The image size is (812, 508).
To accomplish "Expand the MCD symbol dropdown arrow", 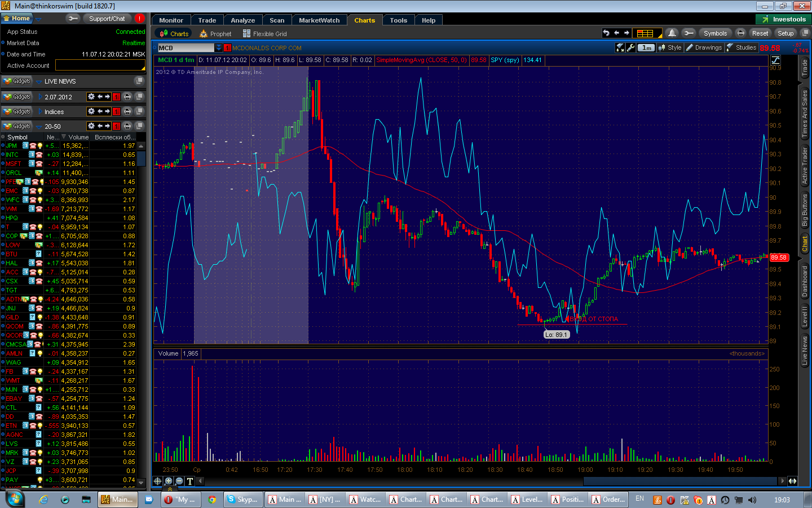I will pyautogui.click(x=219, y=48).
